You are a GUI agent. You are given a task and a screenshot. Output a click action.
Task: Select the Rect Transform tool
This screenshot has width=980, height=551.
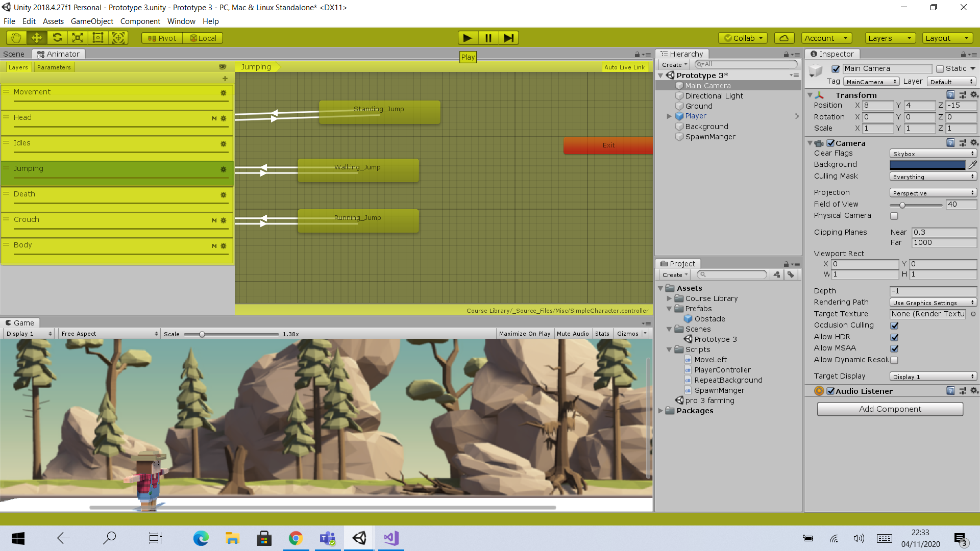[x=98, y=38]
